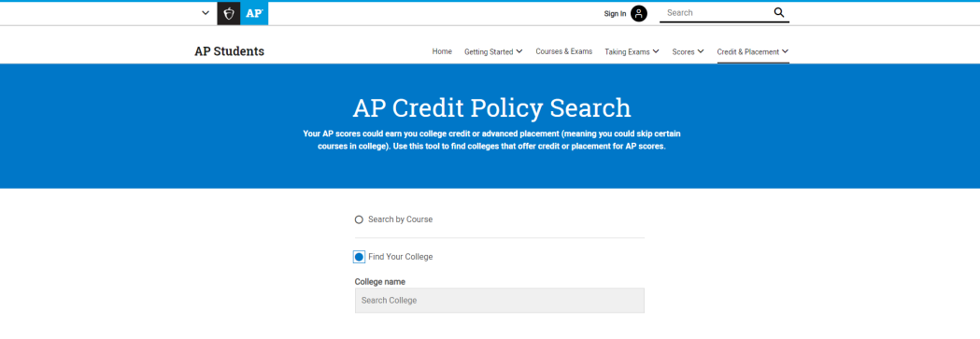This screenshot has width=980, height=339.
Task: Click the AP Students heading link
Action: [x=230, y=51]
